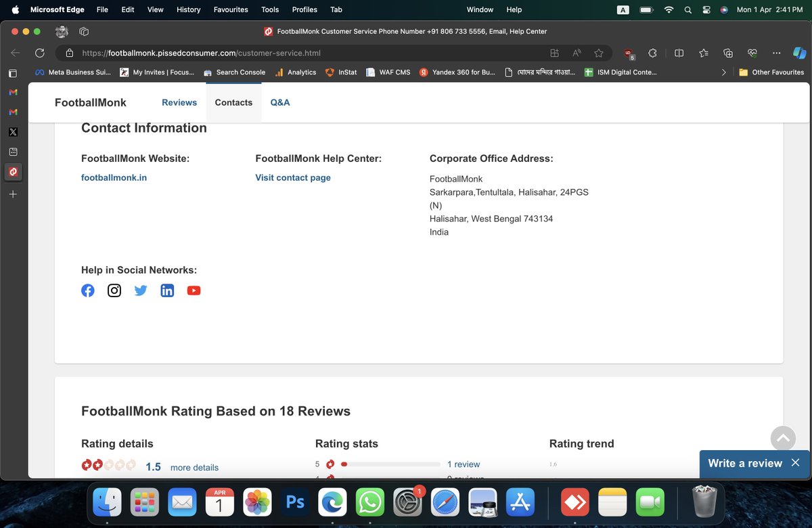Click the Write a review button
The height and width of the screenshot is (528, 812).
coord(745,463)
